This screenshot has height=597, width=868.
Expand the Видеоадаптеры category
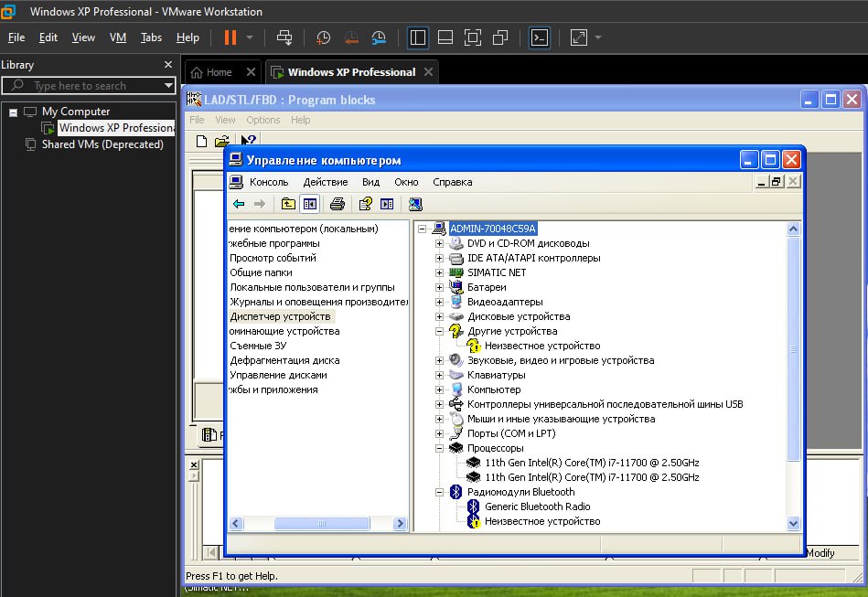pyautogui.click(x=440, y=302)
